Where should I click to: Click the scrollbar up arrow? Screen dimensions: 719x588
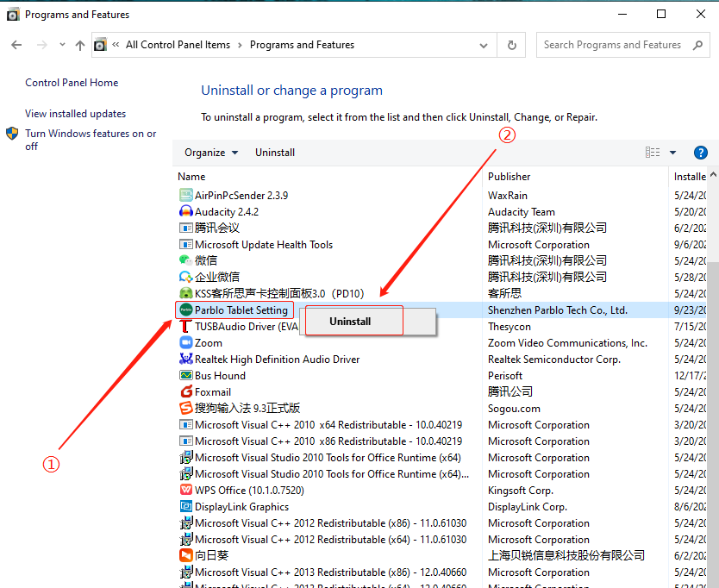(x=713, y=175)
